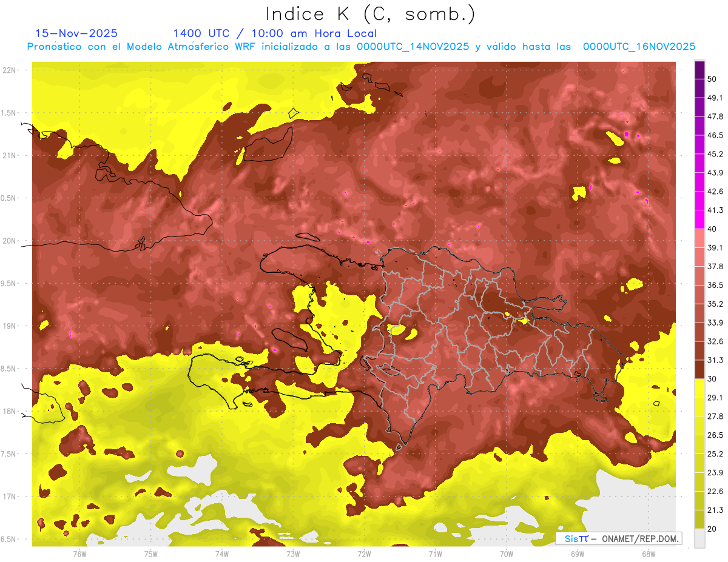The width and height of the screenshot is (728, 562).
Task: Click the colorbar value "31.3"
Action: [x=715, y=360]
